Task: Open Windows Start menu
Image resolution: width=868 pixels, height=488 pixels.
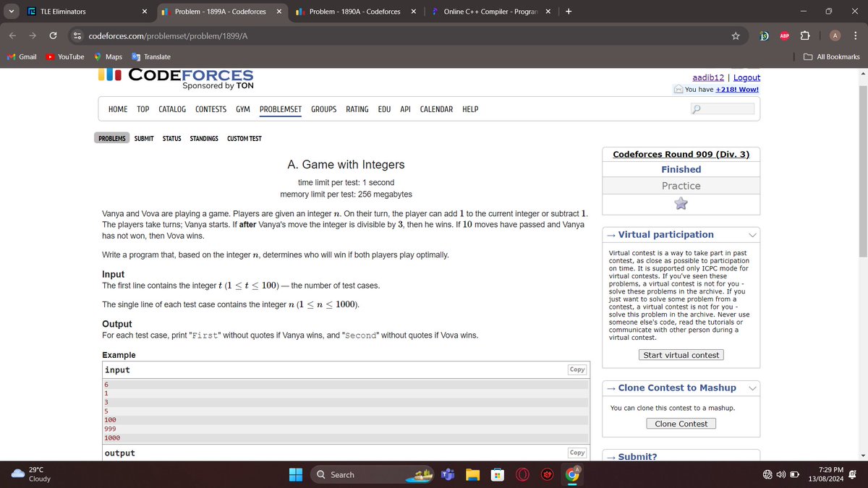Action: pyautogui.click(x=297, y=474)
